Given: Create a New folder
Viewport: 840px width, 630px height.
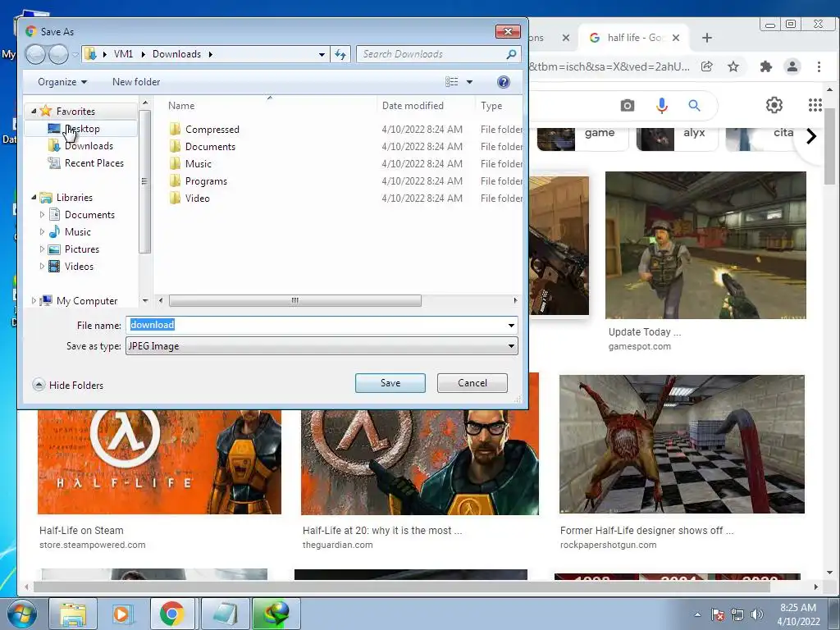Looking at the screenshot, I should [136, 82].
